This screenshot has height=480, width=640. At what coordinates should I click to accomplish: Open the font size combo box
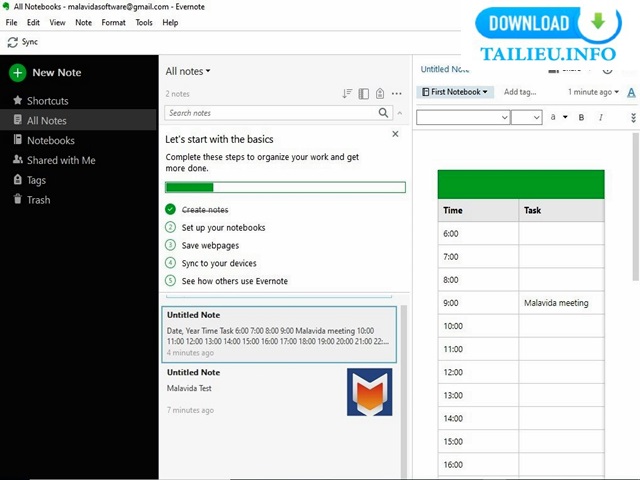[x=527, y=118]
